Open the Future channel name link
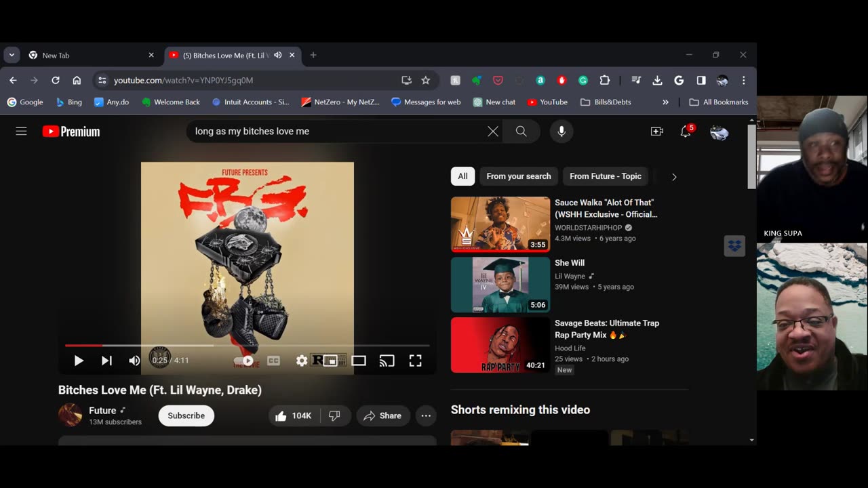 102,410
